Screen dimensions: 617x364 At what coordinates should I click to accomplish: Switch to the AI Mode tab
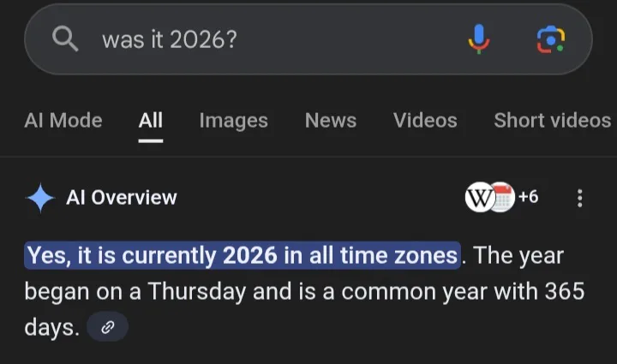click(63, 121)
